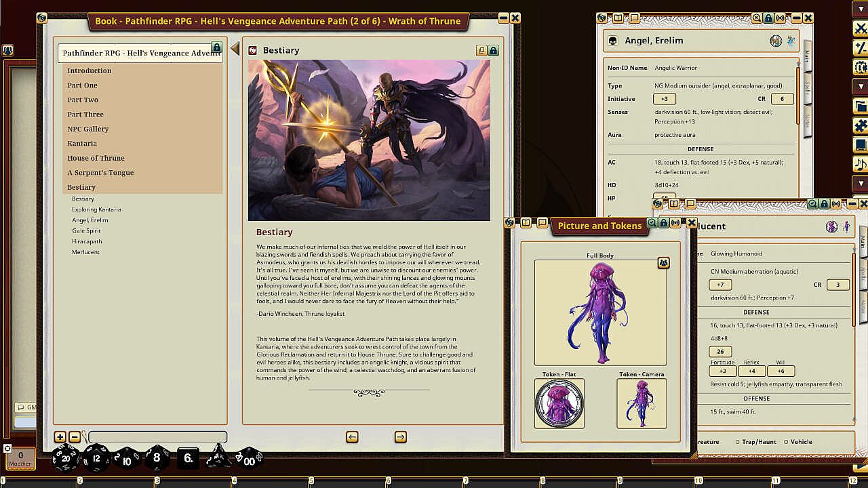
Task: Open the Hiracapath page in the index
Action: click(x=87, y=241)
